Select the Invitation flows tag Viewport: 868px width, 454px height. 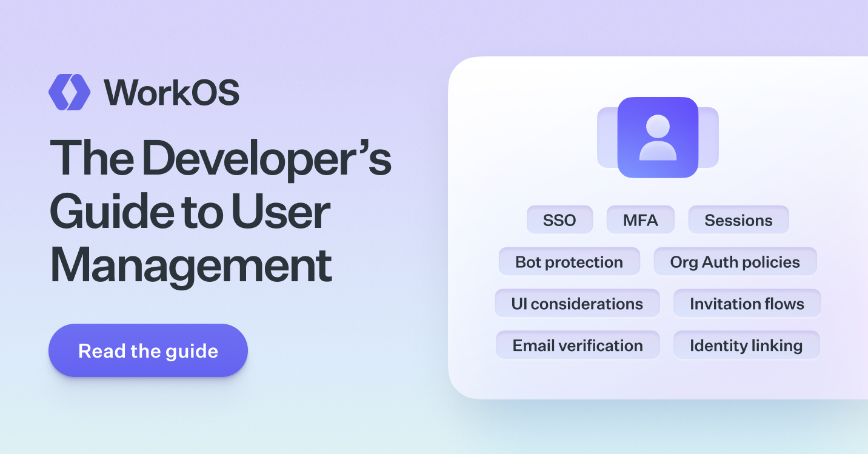pos(747,304)
